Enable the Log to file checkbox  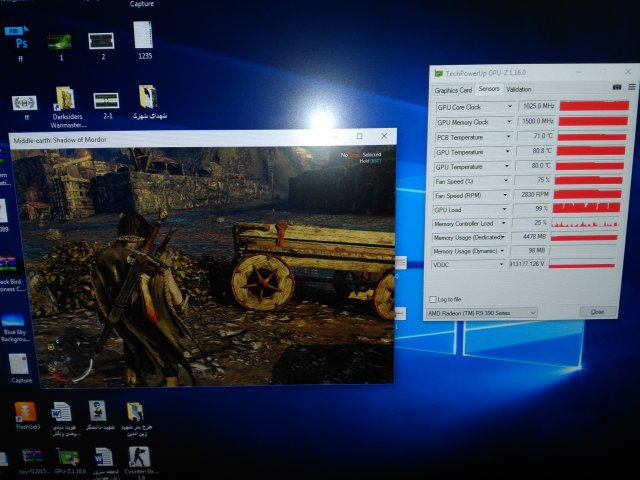pyautogui.click(x=432, y=299)
